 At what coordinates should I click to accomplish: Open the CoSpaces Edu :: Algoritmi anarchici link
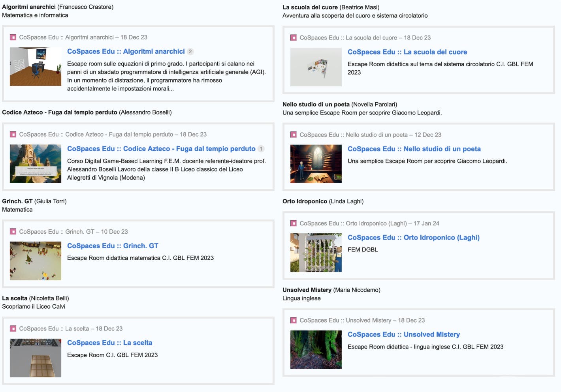coord(126,51)
